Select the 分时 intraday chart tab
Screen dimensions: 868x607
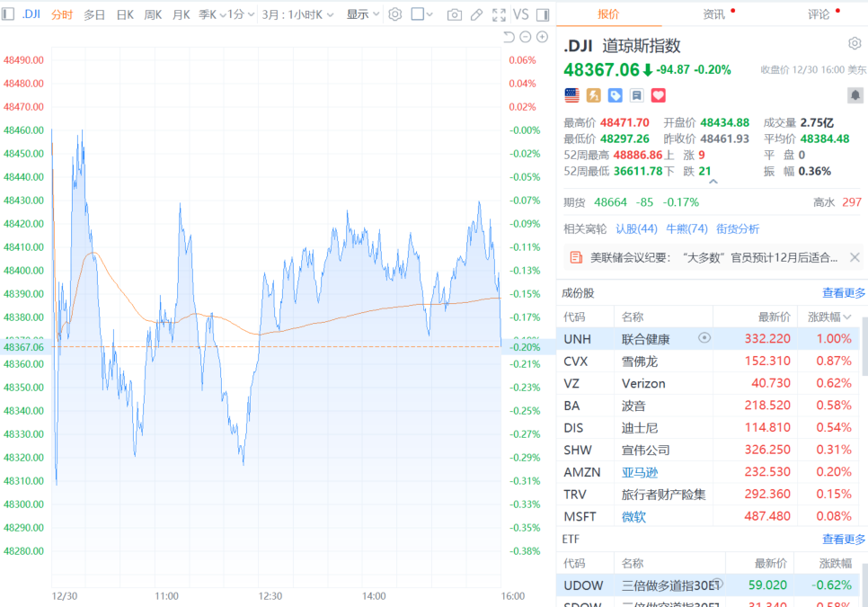(62, 14)
